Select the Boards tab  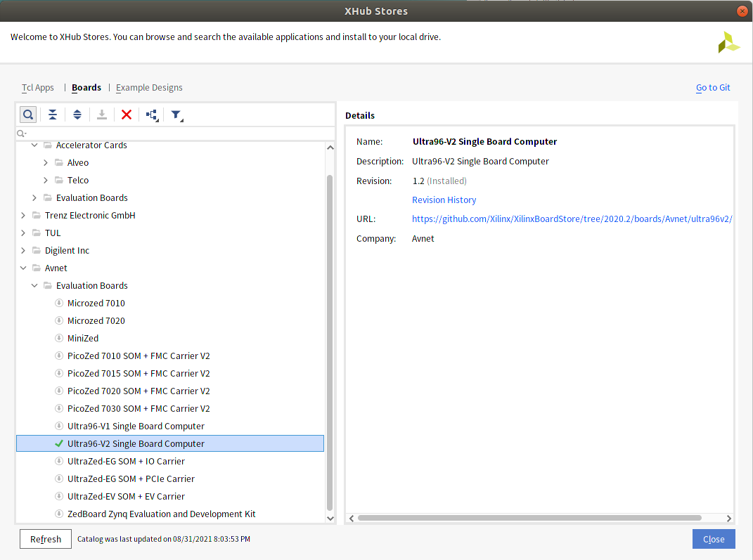86,88
